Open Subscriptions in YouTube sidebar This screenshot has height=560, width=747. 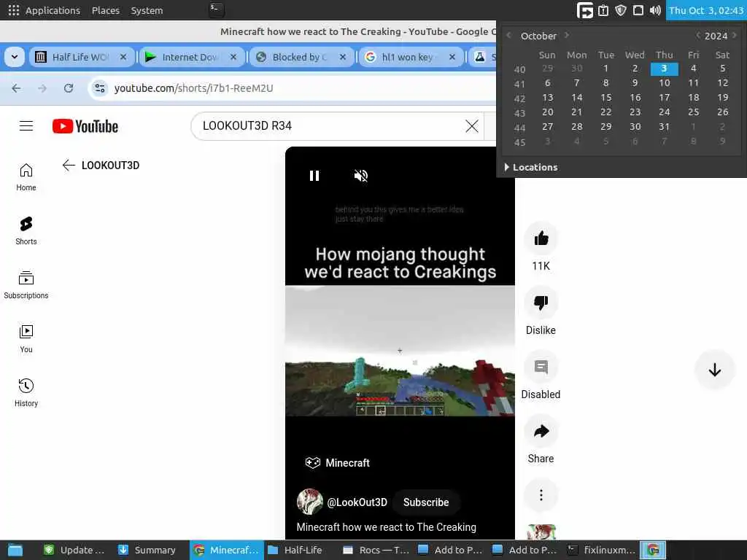[x=26, y=285]
